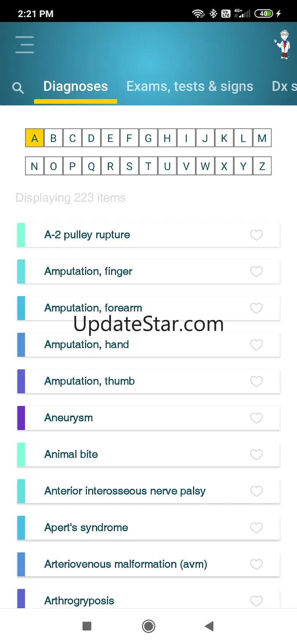Viewport: 297px width, 644px height.
Task: Click purple color bar beside Aneurysm
Action: [21, 418]
